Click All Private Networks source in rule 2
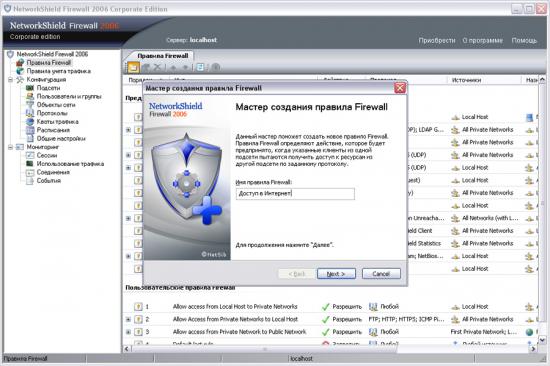The height and width of the screenshot is (366, 550). click(x=487, y=319)
